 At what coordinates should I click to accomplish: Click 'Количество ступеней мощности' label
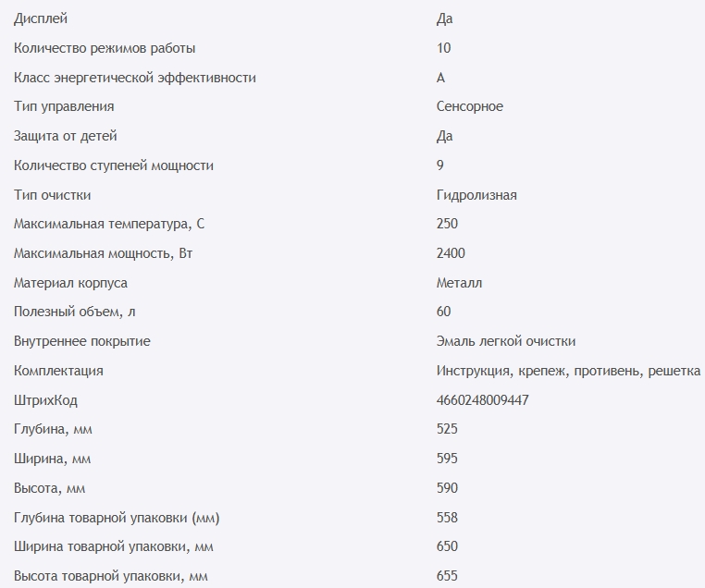pyautogui.click(x=114, y=165)
